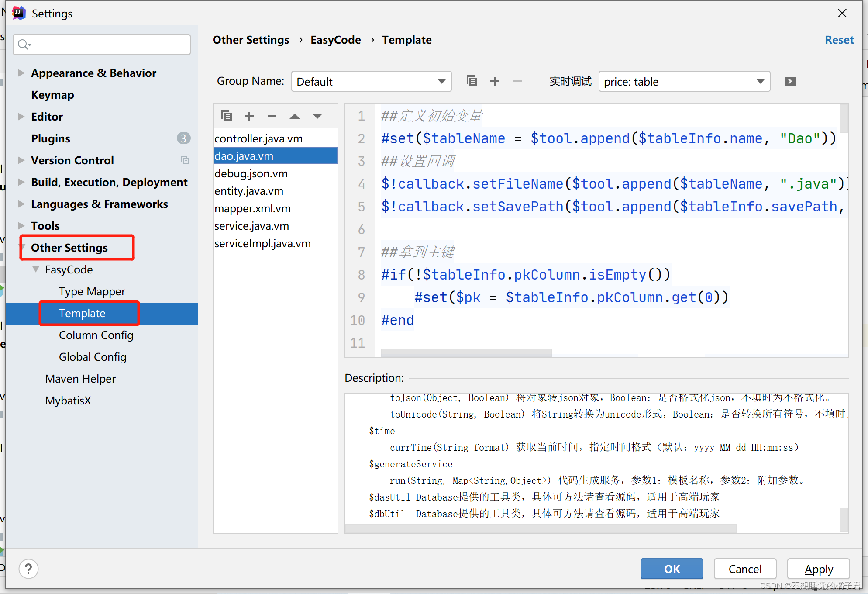Select controller.java.vm template
Screen dimensions: 868x594
(276, 138)
